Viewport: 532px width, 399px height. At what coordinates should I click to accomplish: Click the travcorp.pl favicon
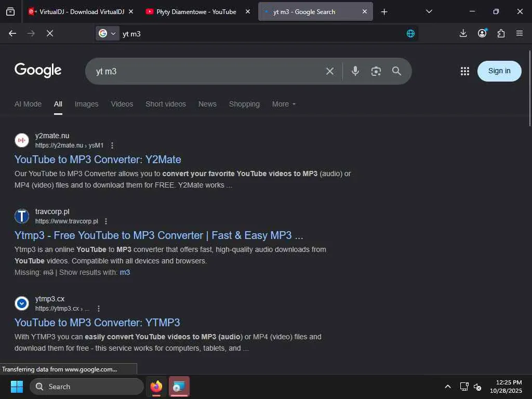(22, 216)
